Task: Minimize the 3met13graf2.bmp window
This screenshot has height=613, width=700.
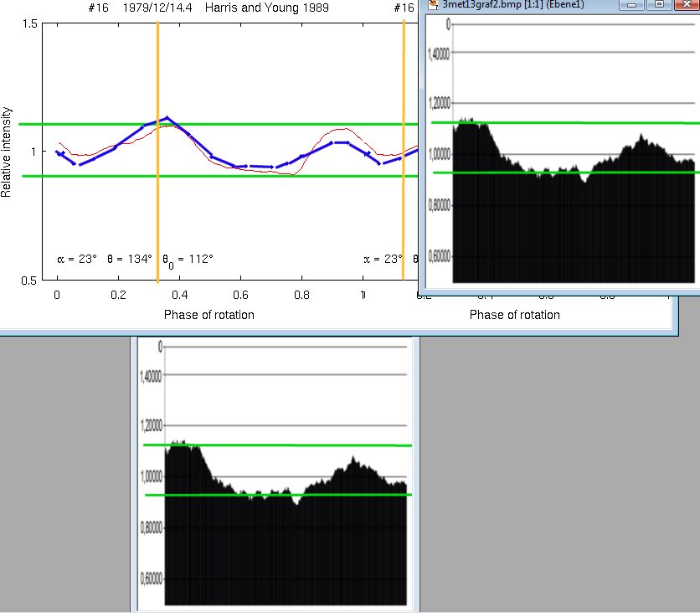Action: (636, 5)
